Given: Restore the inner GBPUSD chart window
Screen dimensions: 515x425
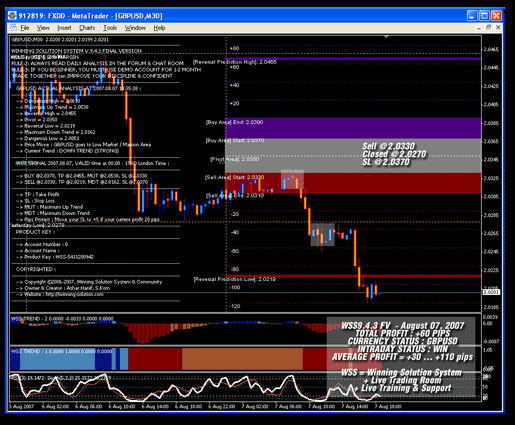Looking at the screenshot, I should tap(488, 28).
